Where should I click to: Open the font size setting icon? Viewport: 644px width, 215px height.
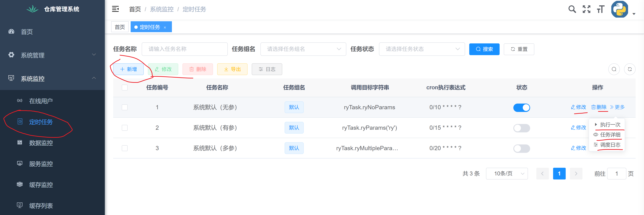point(601,9)
